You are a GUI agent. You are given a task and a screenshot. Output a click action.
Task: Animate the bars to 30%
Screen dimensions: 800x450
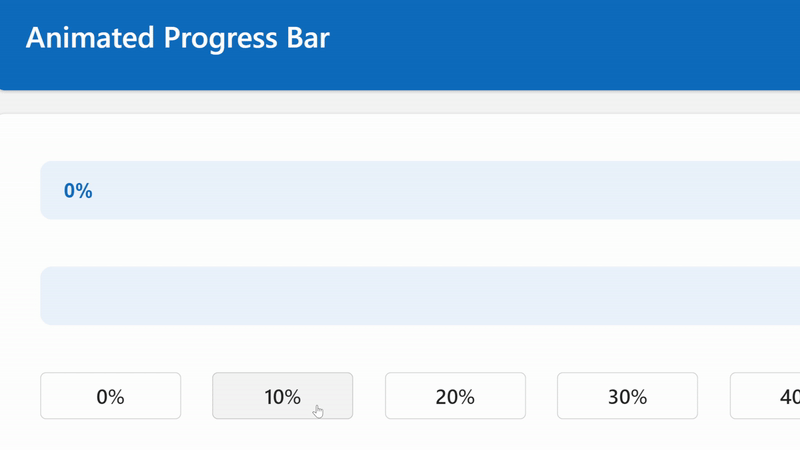point(627,396)
